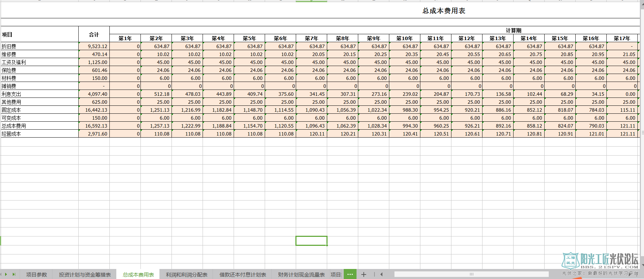The height and width of the screenshot is (279, 644).
Task: Select the 摊销费 row label
Action: [40, 86]
